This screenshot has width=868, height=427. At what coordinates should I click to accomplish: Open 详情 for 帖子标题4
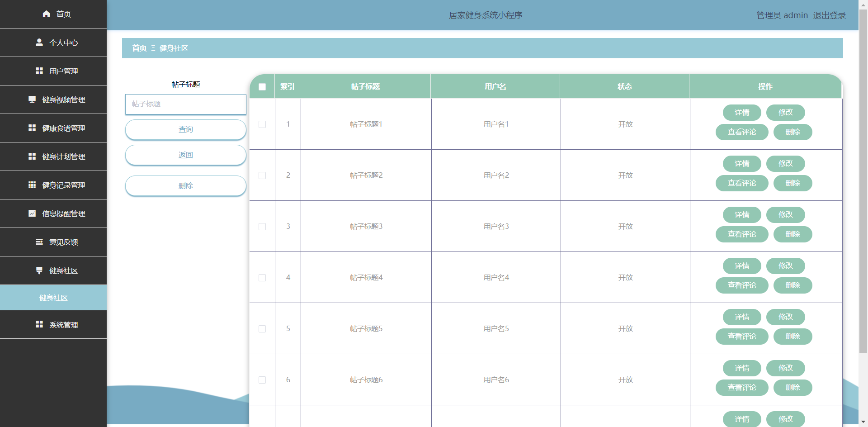click(742, 266)
